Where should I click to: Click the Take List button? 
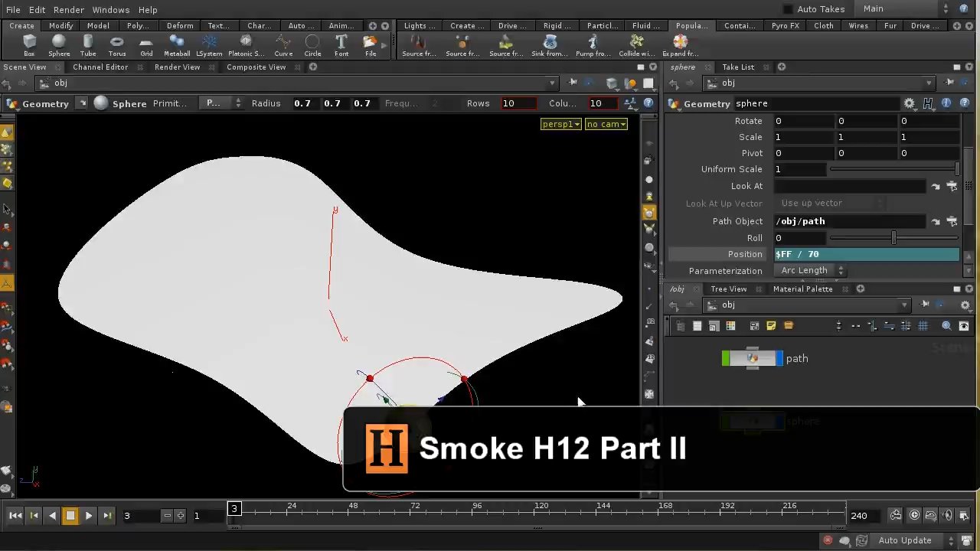738,67
